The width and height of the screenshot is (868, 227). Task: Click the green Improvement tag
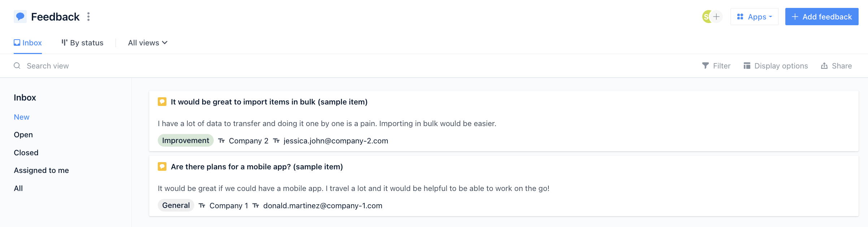[x=186, y=141]
